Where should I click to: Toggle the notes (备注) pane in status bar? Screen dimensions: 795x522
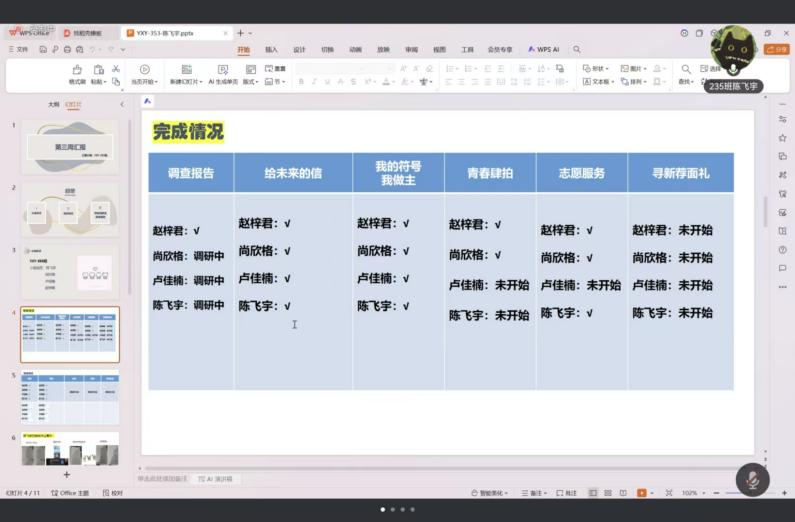click(533, 493)
